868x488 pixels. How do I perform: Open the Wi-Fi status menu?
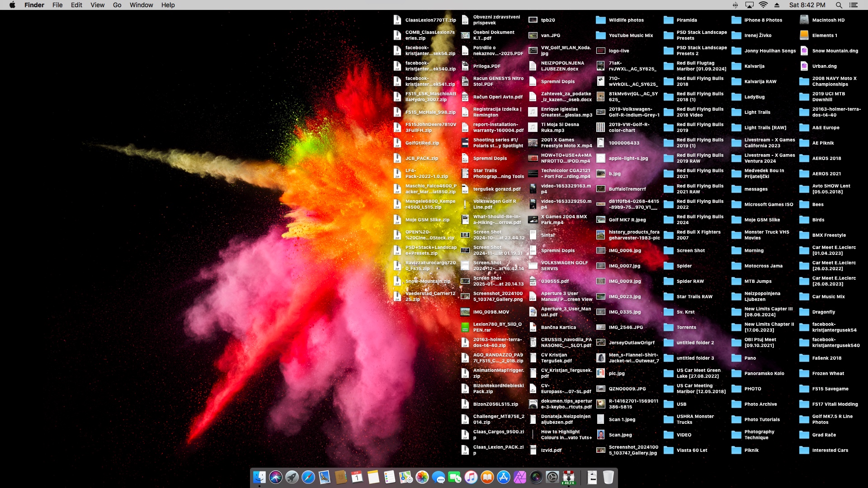coord(763,5)
